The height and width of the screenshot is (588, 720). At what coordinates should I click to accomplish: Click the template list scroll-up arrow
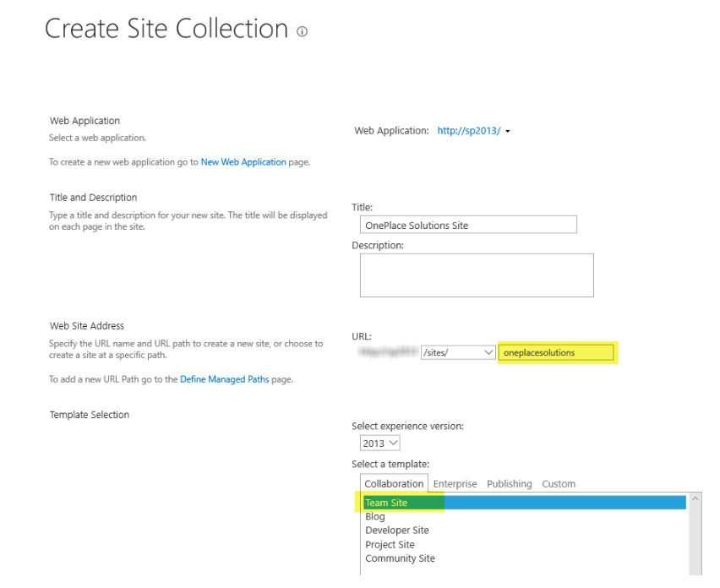pyautogui.click(x=695, y=500)
